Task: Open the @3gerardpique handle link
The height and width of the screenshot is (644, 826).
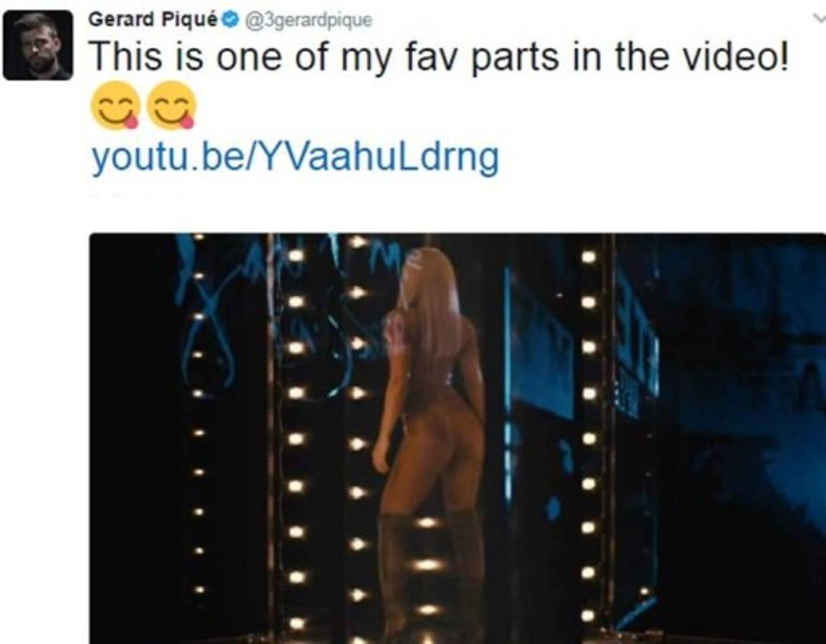Action: click(306, 21)
